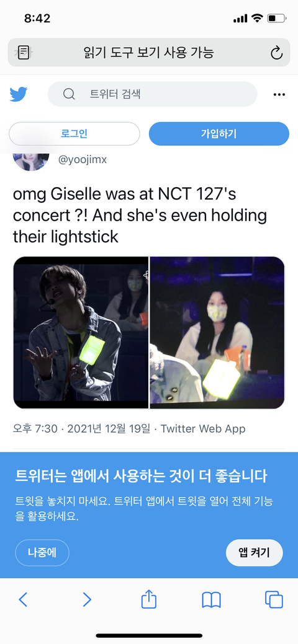Open the three-dot more options menu
This screenshot has height=644, width=298.
(x=279, y=94)
